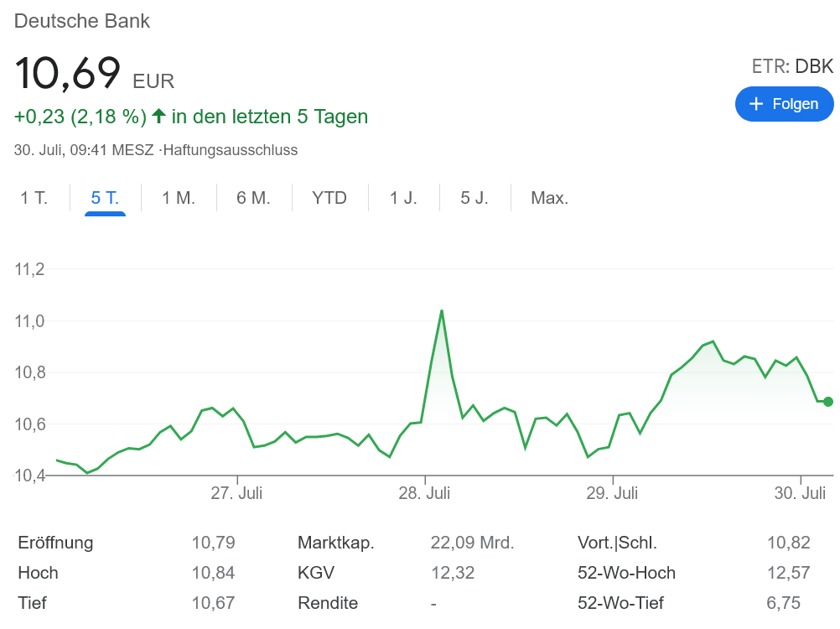Click the current price 10,69
Screen dimensions: 840x629
[68, 74]
